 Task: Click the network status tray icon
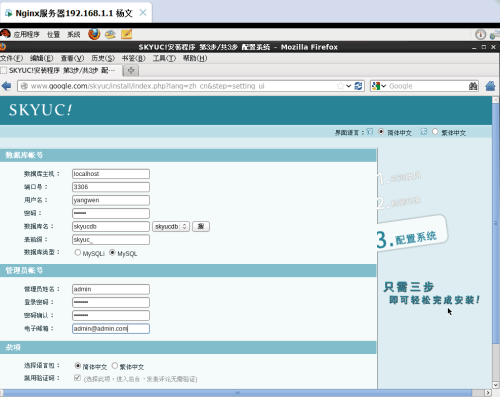point(495,34)
